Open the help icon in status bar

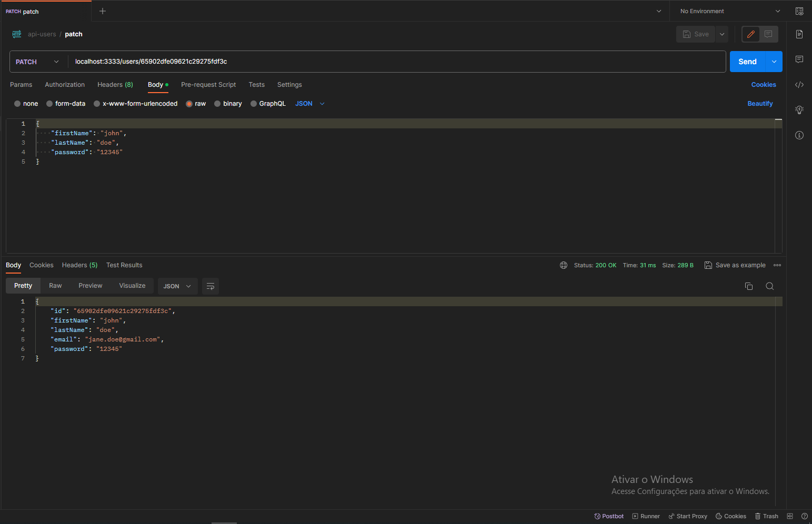pyautogui.click(x=805, y=516)
